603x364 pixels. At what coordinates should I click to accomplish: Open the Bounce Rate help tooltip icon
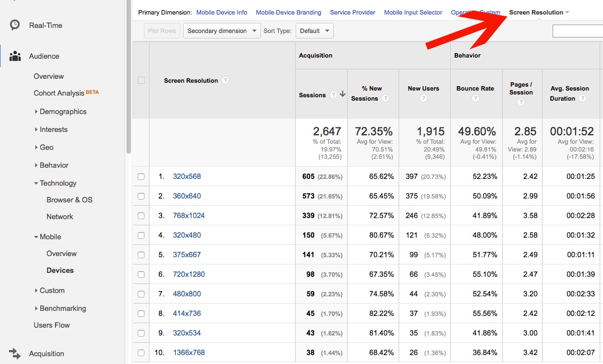(475, 97)
